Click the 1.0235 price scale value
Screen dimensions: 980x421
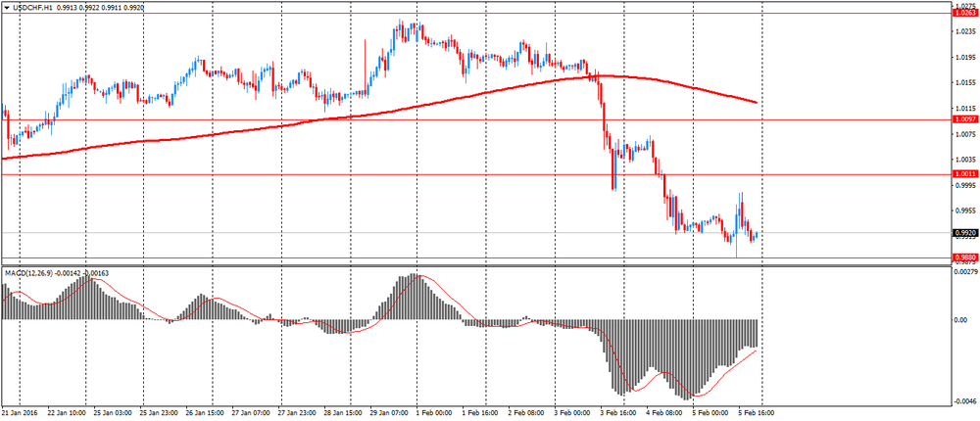coord(965,31)
